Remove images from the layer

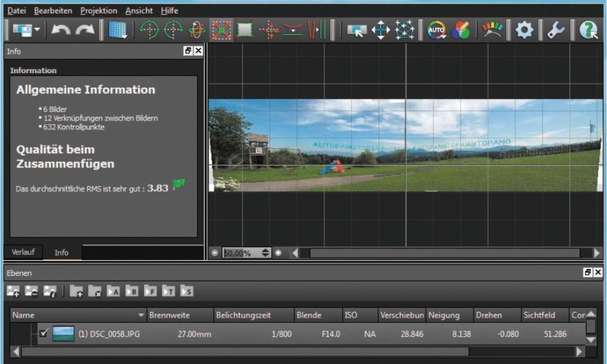(31, 291)
